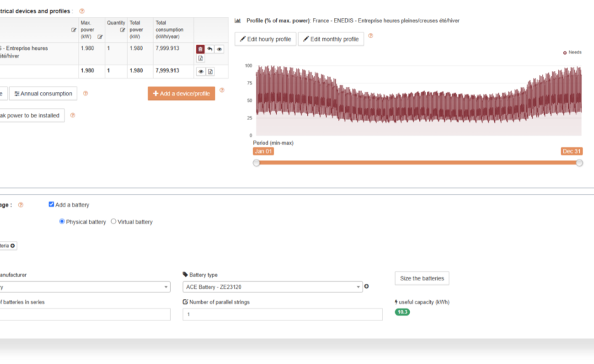
Task: Click the file export icon in the totals row
Action: click(x=210, y=72)
